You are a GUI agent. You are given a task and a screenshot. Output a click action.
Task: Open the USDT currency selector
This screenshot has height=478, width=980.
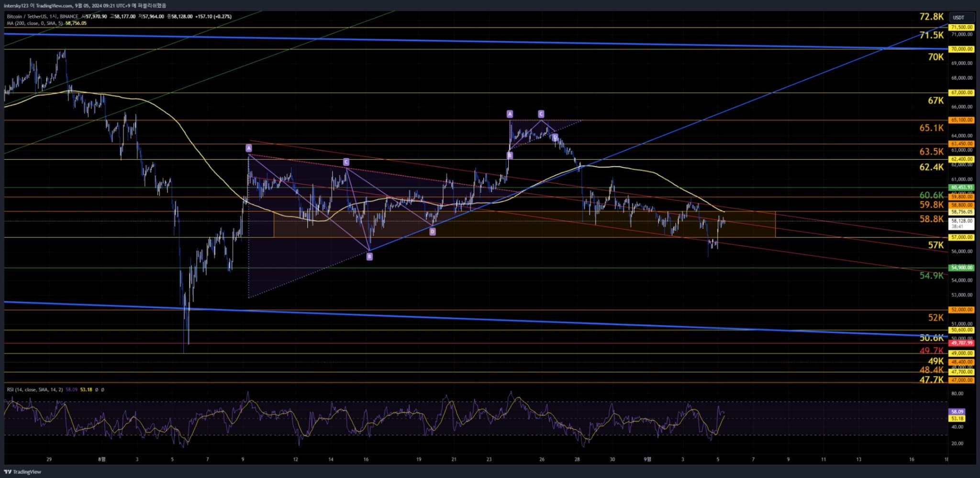click(x=958, y=18)
